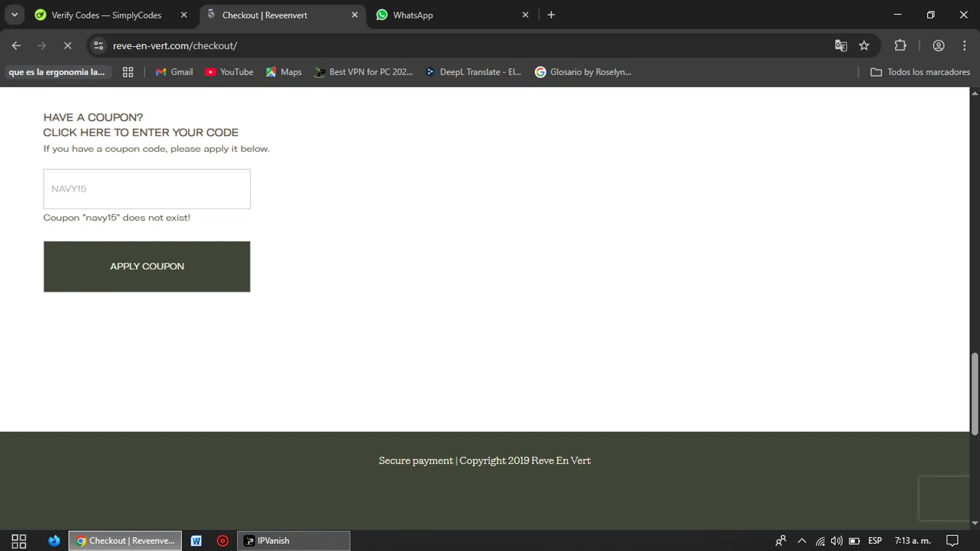
Task: Restore down the Chrome window
Action: [x=930, y=14]
